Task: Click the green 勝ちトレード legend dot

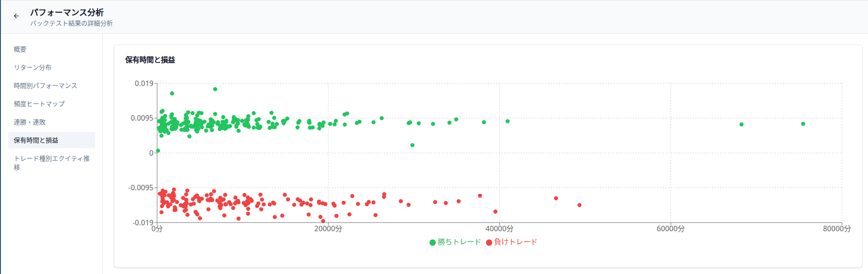Action: [x=432, y=242]
